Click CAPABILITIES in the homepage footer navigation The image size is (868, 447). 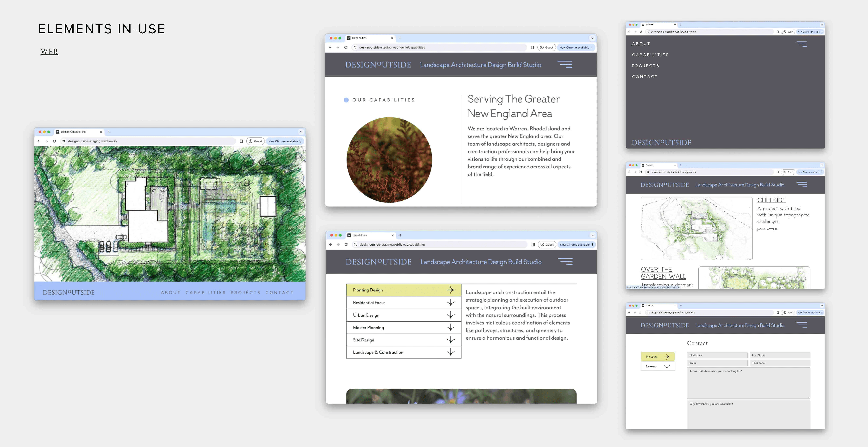[205, 292]
